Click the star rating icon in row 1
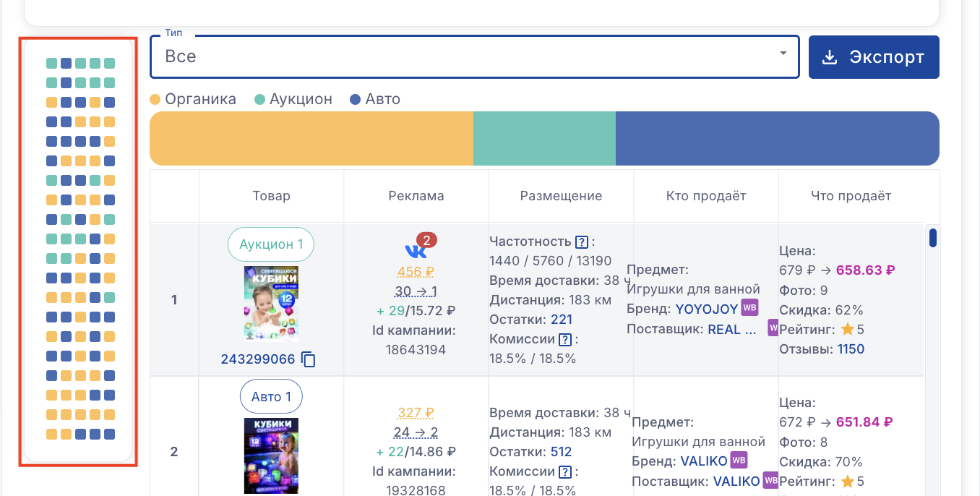 [847, 330]
